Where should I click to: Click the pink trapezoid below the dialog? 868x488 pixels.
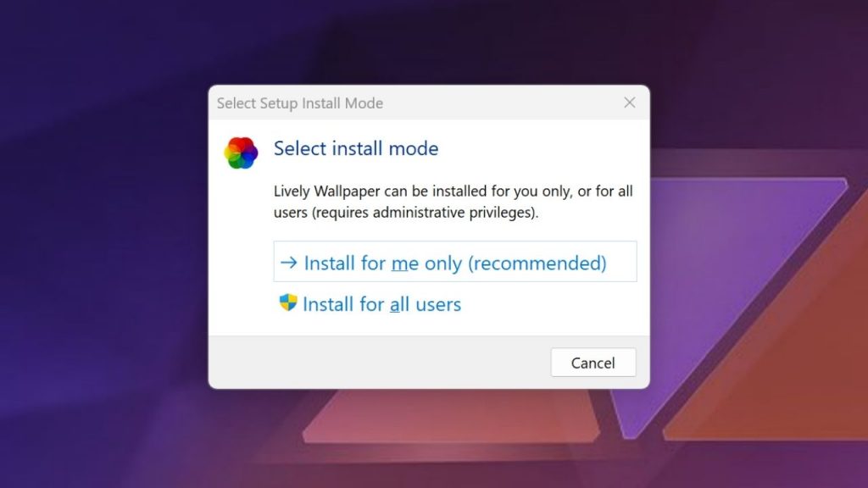451,416
